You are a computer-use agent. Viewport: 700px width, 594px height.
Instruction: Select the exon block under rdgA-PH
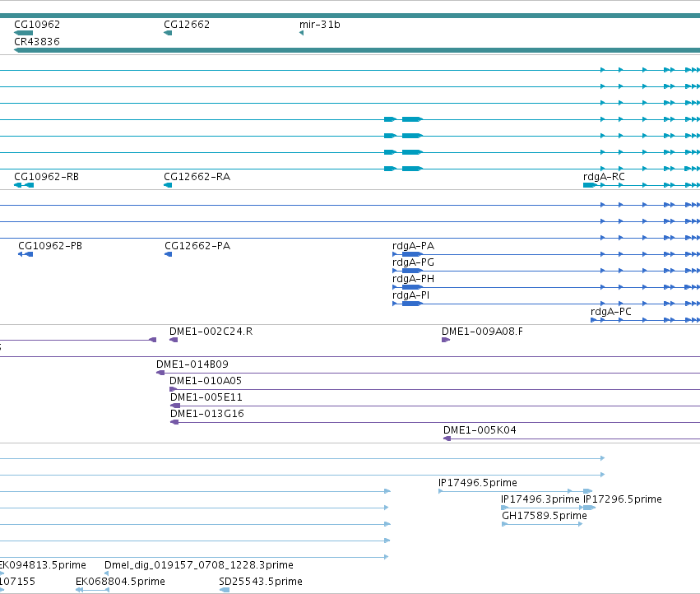point(412,288)
